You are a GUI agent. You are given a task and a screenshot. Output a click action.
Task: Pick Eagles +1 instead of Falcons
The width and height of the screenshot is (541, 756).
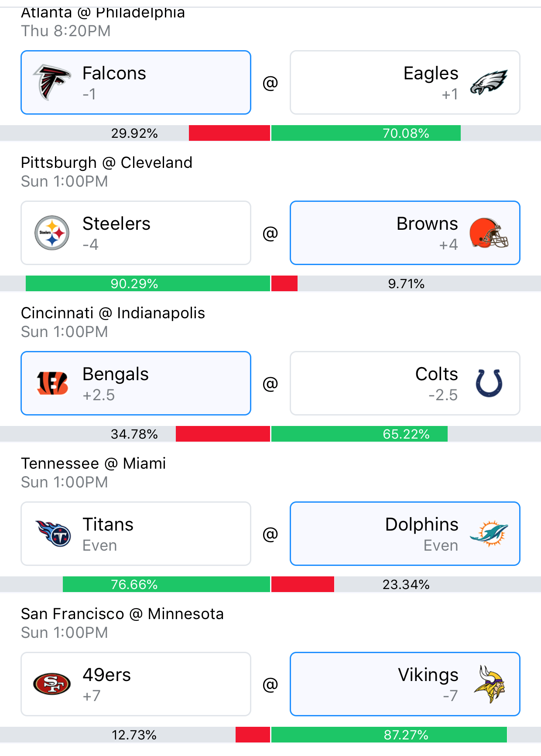click(405, 82)
